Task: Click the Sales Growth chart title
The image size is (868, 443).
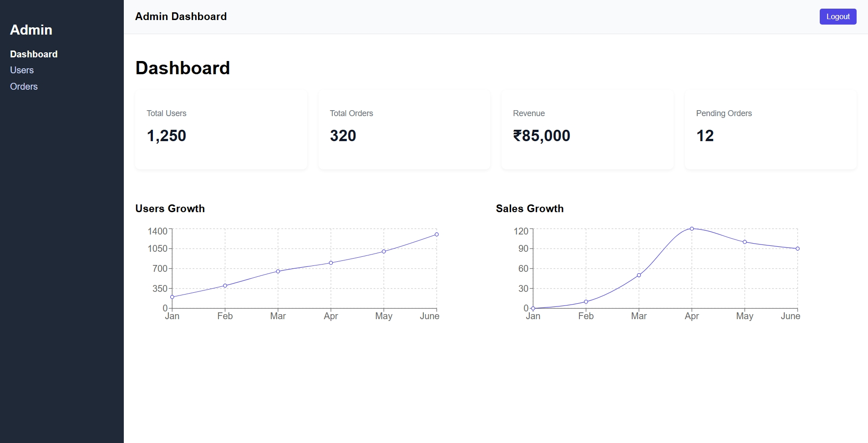Action: point(529,209)
